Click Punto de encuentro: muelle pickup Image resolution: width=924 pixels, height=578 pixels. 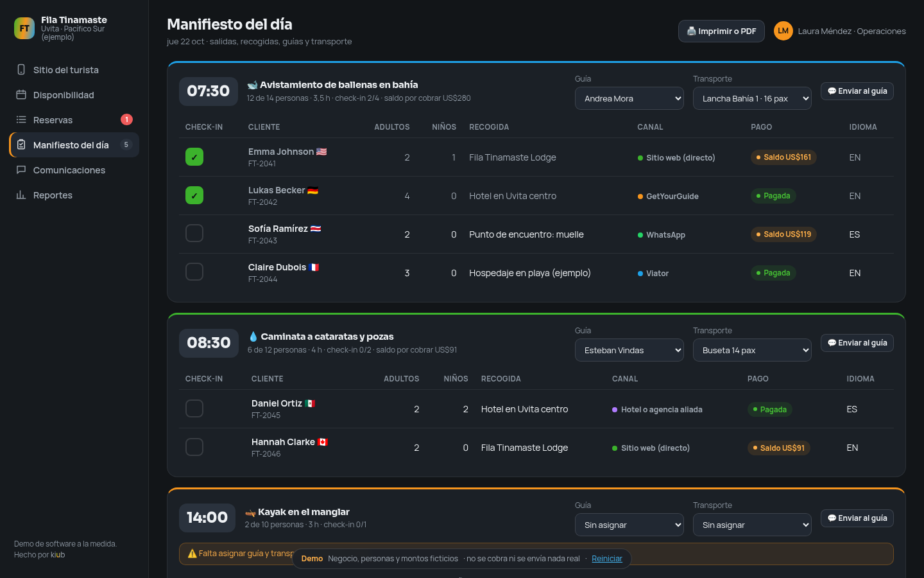[x=526, y=234]
